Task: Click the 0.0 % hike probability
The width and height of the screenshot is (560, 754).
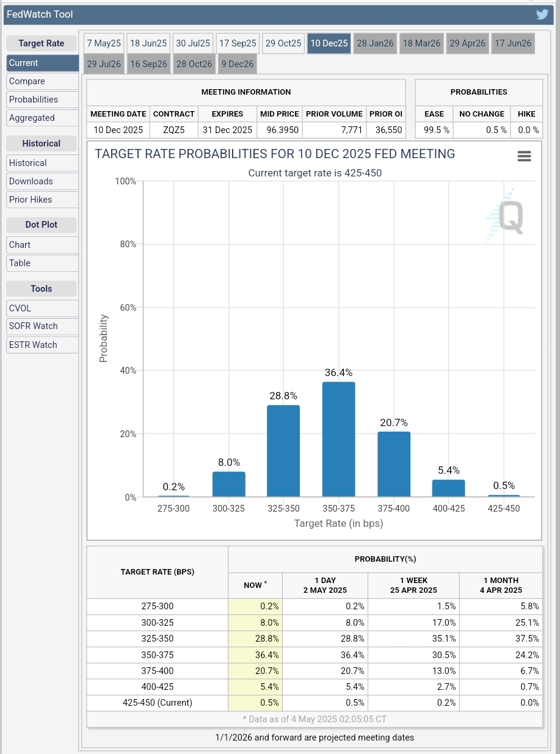Action: point(528,130)
